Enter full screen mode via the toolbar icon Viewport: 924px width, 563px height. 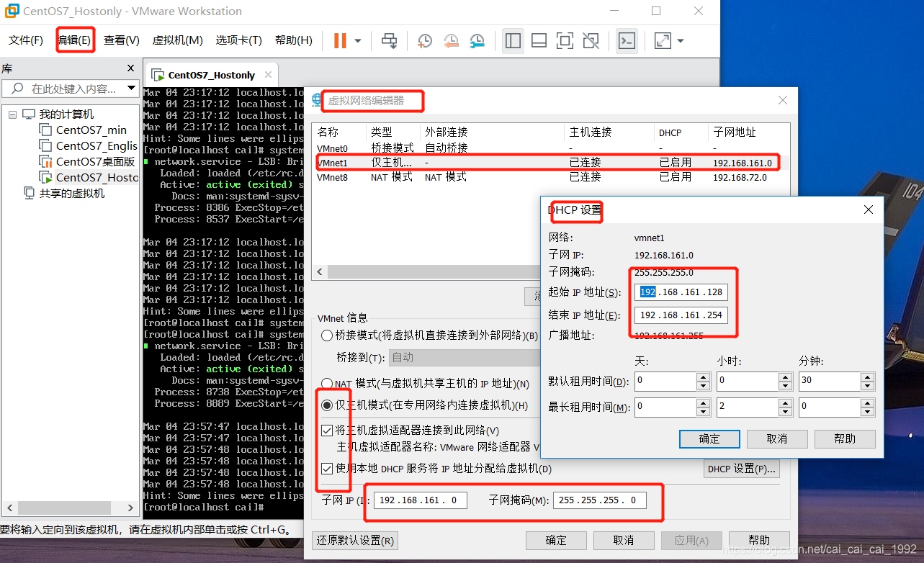(565, 41)
